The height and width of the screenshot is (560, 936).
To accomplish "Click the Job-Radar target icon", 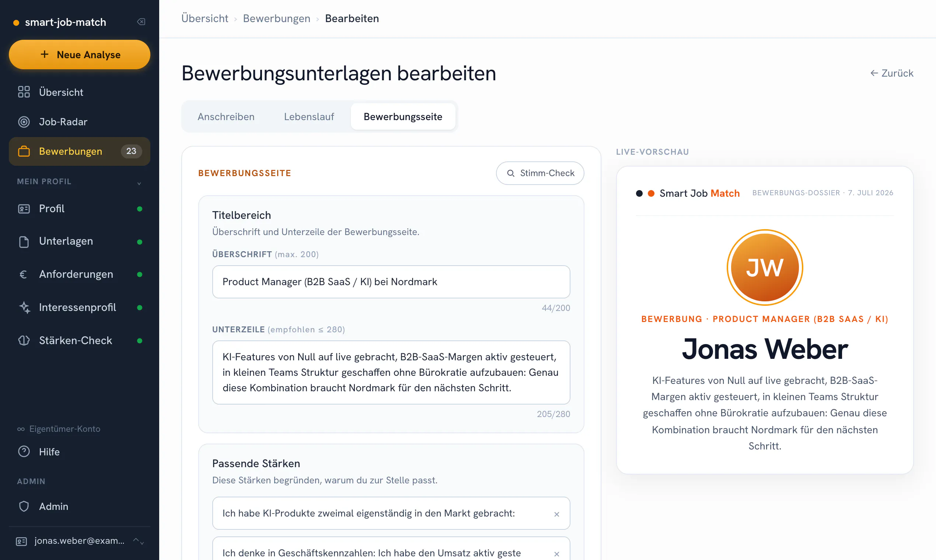I will pyautogui.click(x=24, y=122).
